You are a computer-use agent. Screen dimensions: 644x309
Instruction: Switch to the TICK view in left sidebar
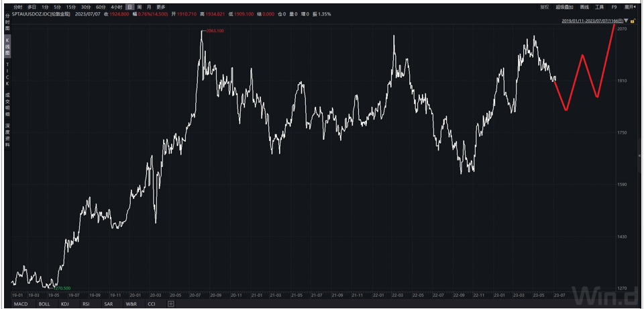coord(8,75)
